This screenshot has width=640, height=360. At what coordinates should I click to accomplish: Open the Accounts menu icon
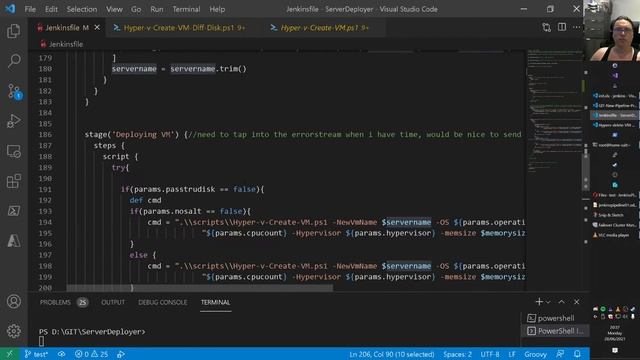pyautogui.click(x=13, y=302)
